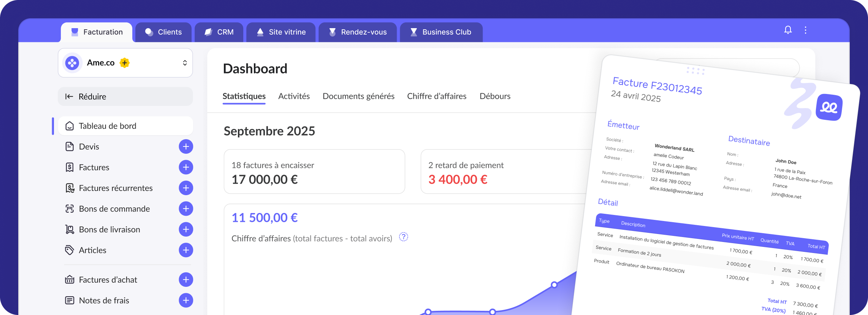This screenshot has width=868, height=315.
Task: Open Factures in sidebar
Action: (x=94, y=167)
